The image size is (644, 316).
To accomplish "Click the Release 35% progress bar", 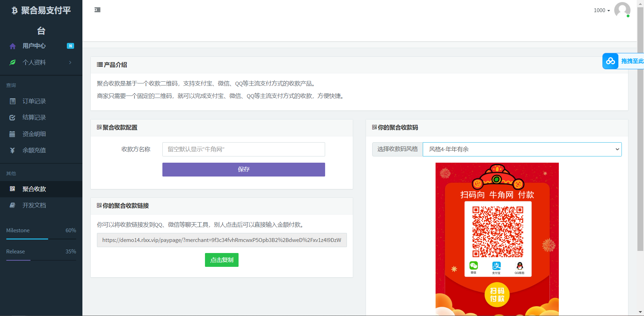I will click(41, 260).
